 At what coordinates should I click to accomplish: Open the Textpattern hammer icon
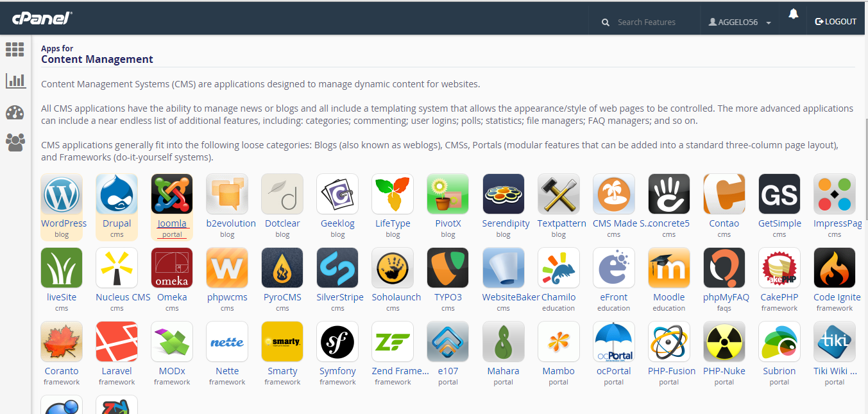coord(558,194)
